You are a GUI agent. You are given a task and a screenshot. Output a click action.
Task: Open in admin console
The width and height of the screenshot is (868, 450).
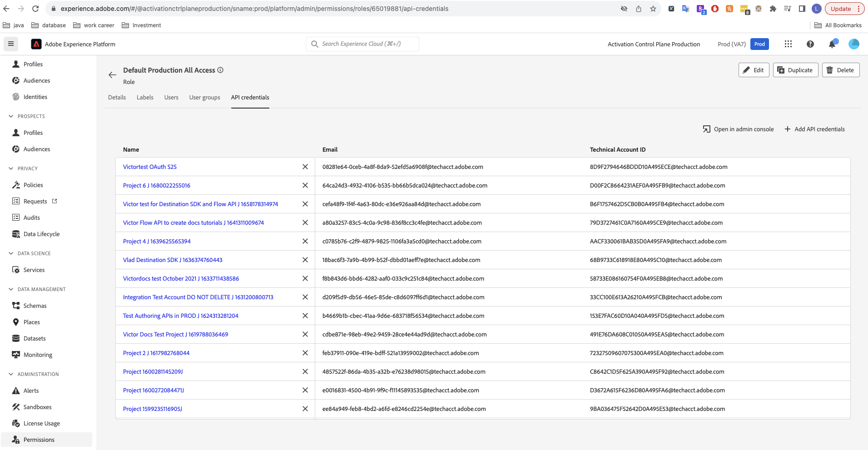click(x=738, y=129)
